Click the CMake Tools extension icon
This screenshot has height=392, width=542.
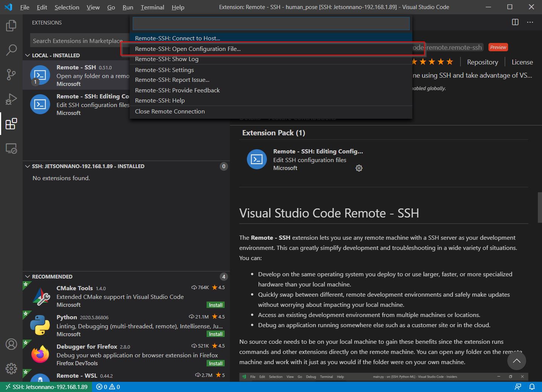coord(41,296)
